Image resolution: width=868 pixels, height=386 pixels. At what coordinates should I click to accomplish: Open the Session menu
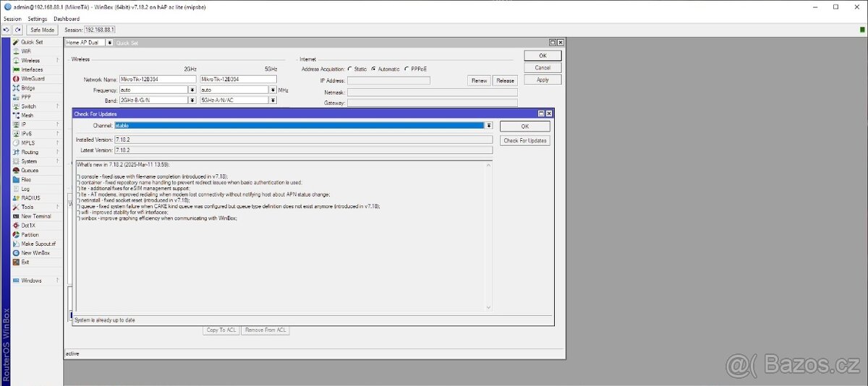[x=12, y=19]
